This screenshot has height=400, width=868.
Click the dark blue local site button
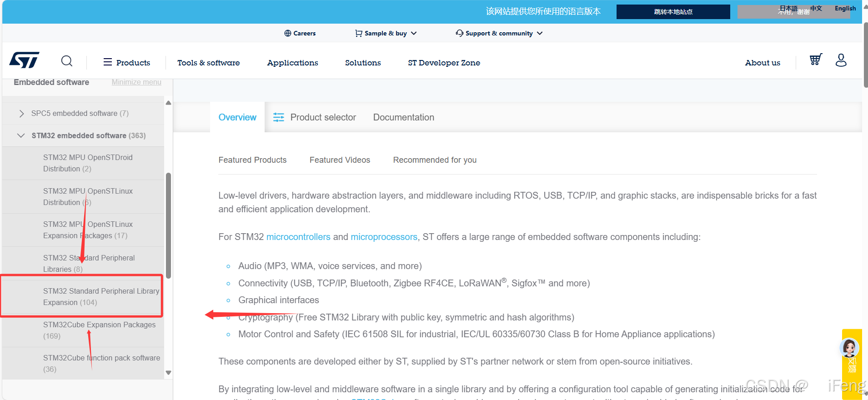(x=673, y=12)
